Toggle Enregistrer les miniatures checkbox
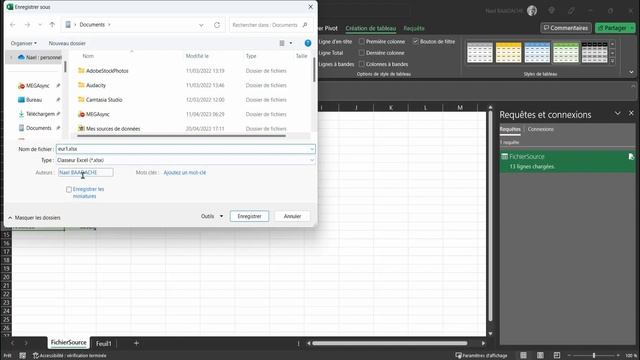The height and width of the screenshot is (360, 640). tap(69, 190)
